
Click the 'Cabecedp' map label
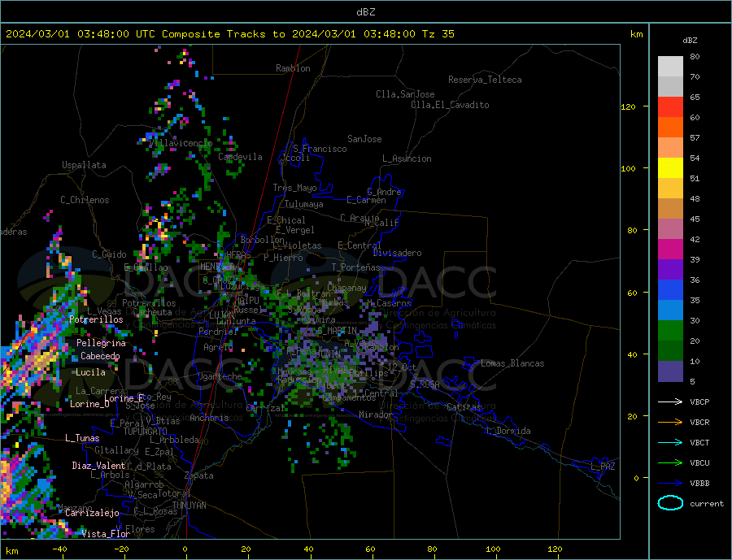[x=100, y=356]
